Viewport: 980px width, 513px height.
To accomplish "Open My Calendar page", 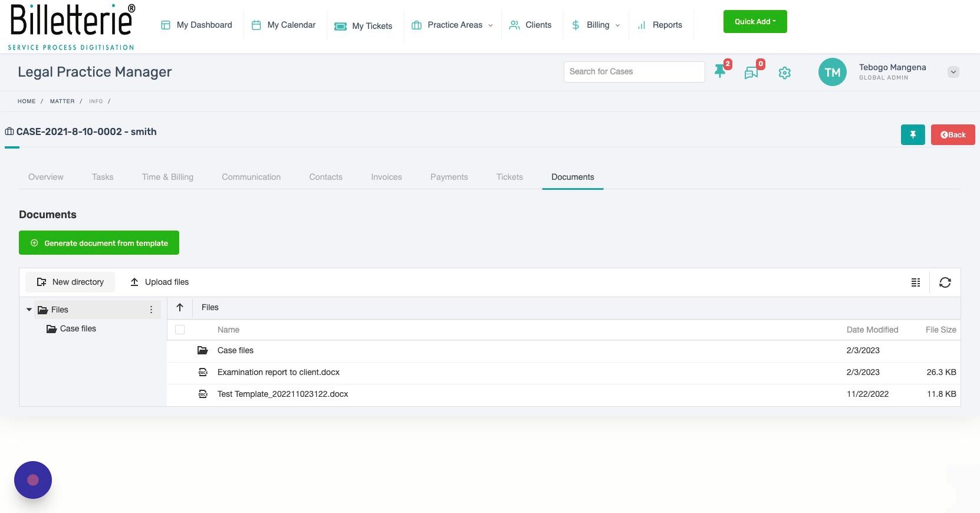I will click(x=284, y=25).
